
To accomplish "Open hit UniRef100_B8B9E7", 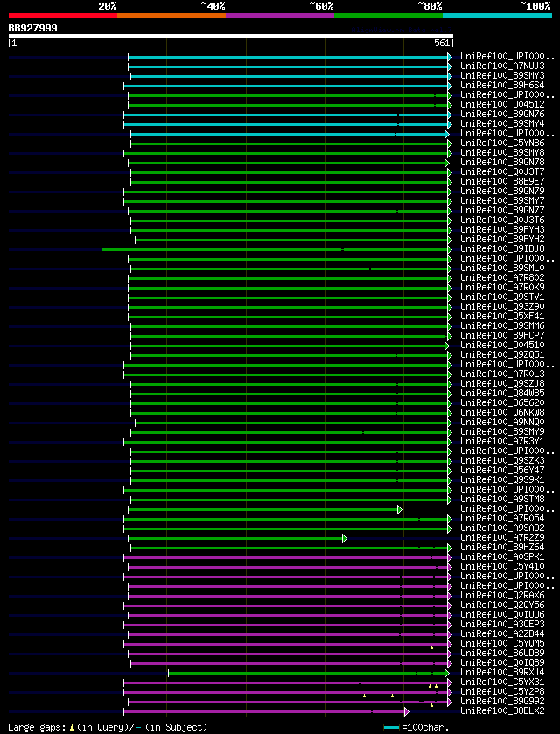I will (502, 182).
